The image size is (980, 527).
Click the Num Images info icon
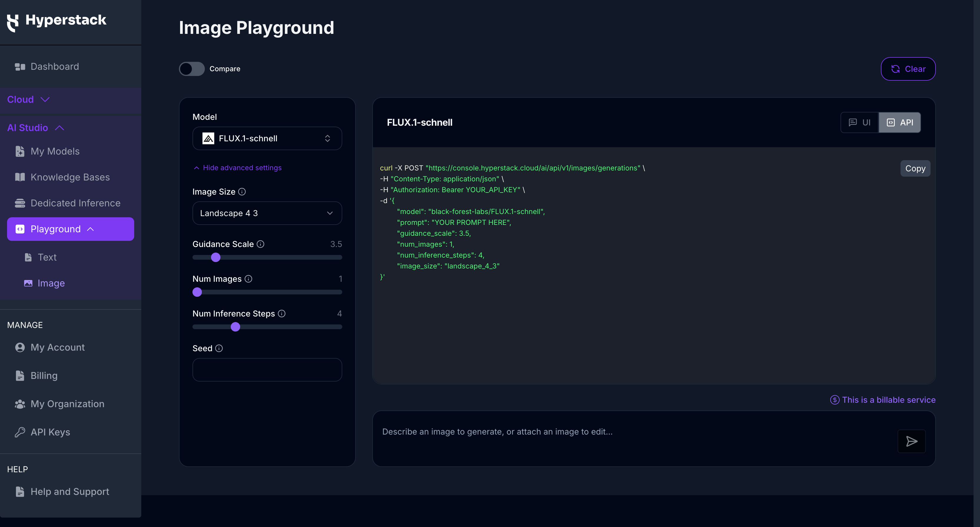point(248,279)
